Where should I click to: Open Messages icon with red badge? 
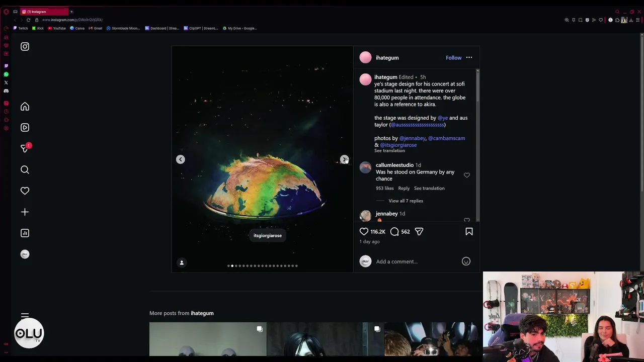coord(25,148)
